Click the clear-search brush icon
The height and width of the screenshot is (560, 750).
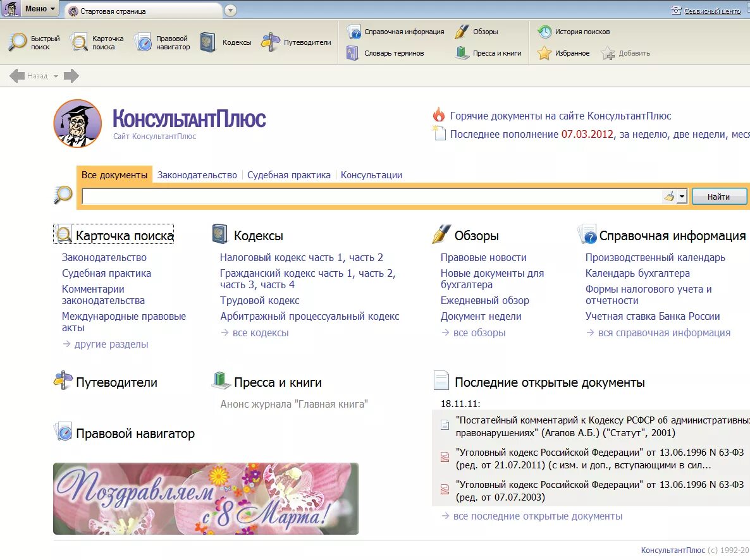[669, 196]
